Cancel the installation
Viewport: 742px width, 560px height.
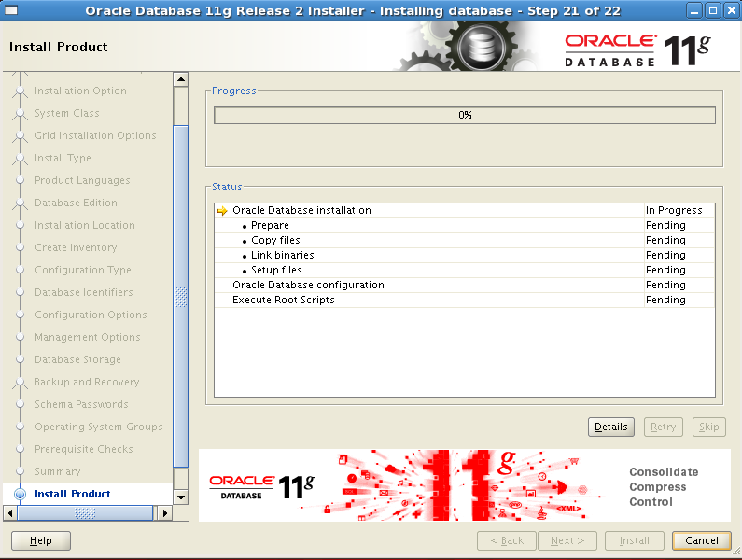(x=701, y=540)
